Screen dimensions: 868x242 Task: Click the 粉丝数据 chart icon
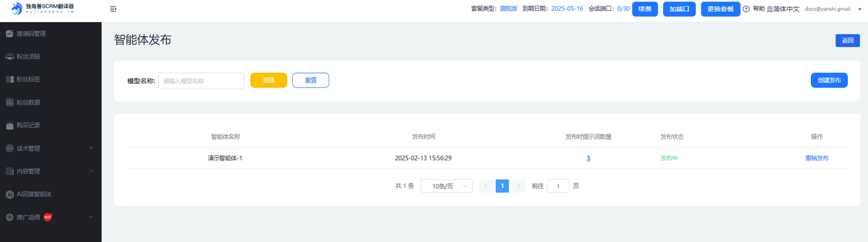click(10, 102)
